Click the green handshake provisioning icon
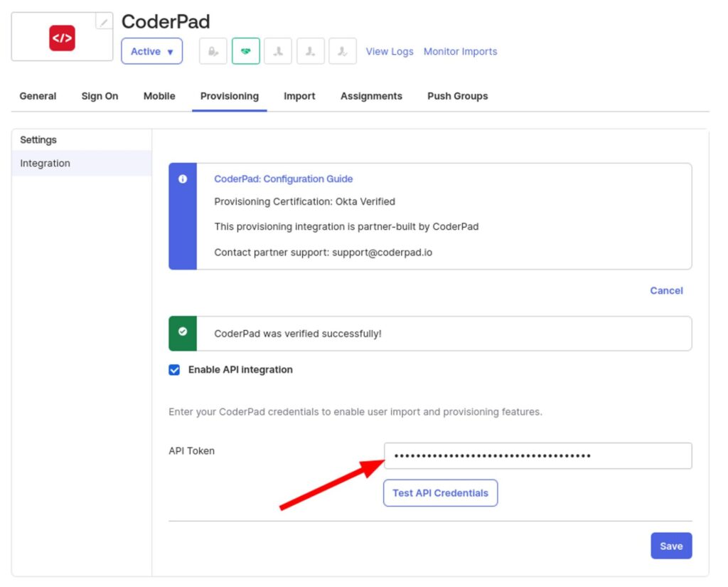728x587 pixels. point(245,51)
